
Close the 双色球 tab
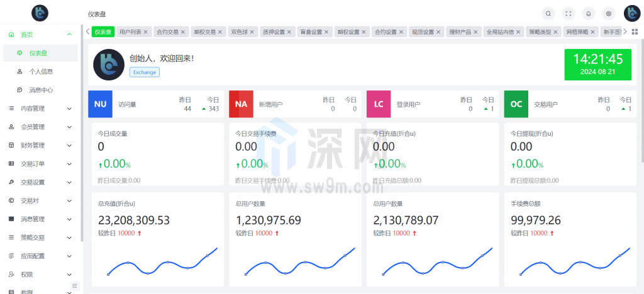[253, 32]
